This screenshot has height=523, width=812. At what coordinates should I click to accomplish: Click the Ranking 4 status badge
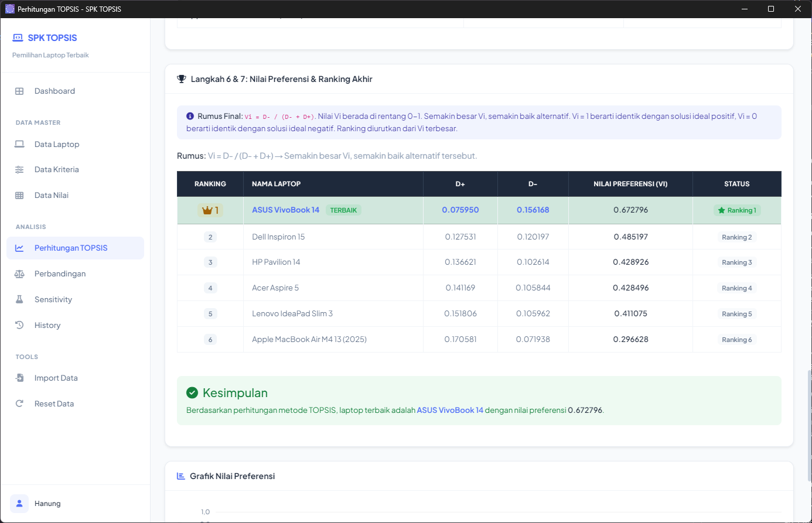pyautogui.click(x=737, y=288)
